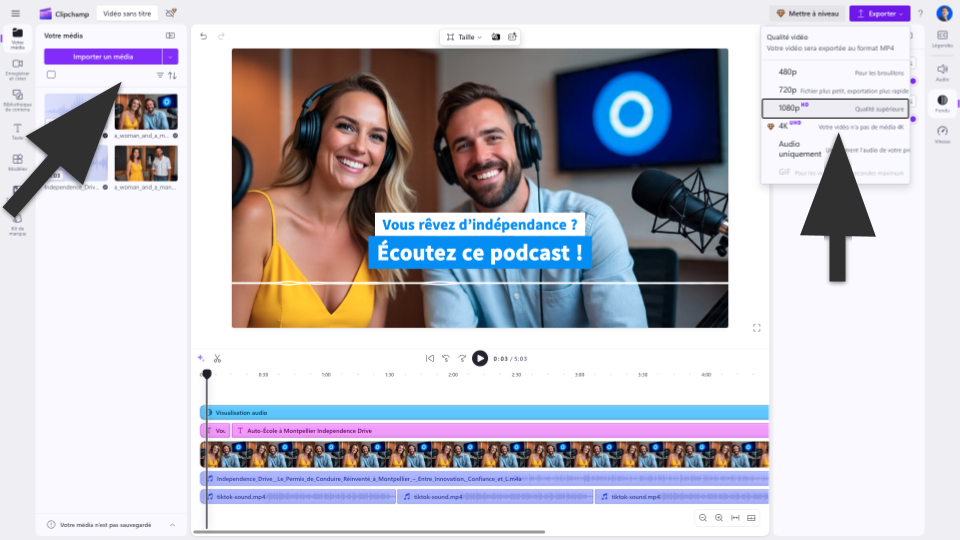Skip forward five seconds

coord(462,359)
